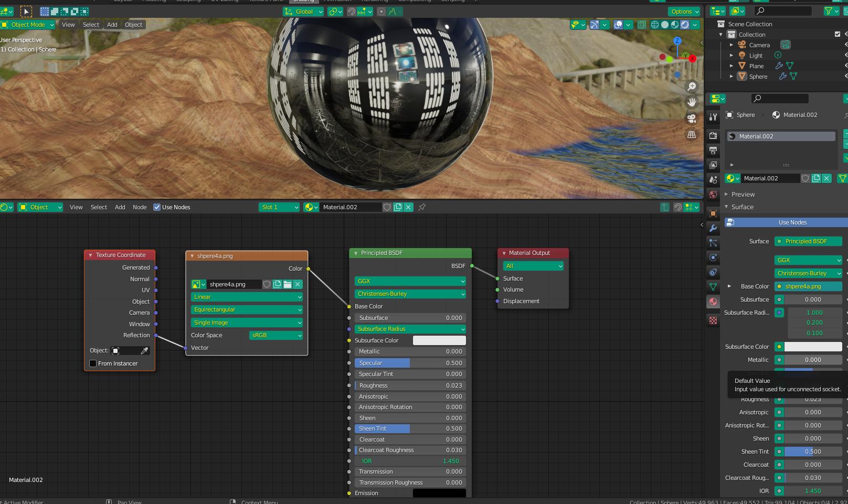This screenshot has height=504, width=848.
Task: Open Linear interpolation dropdown in image node
Action: click(247, 297)
